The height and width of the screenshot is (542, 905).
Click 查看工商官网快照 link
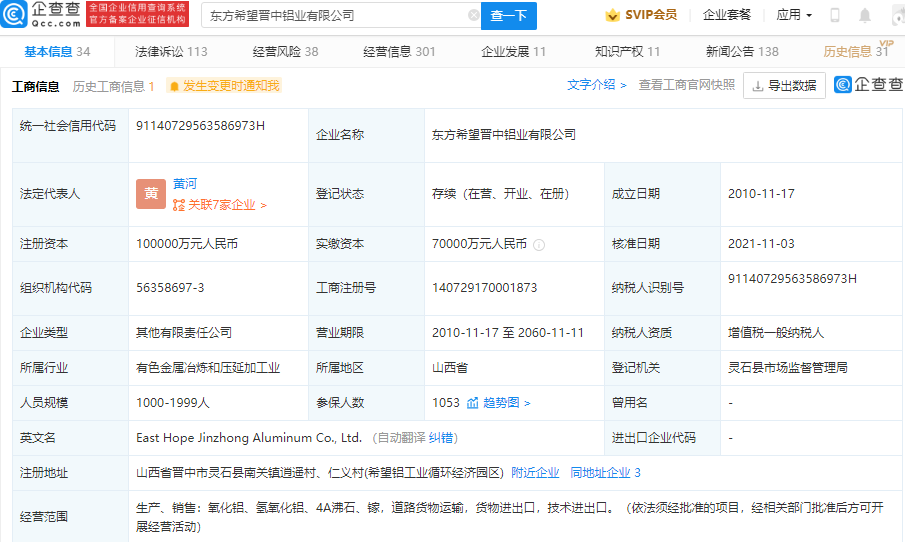[x=686, y=85]
